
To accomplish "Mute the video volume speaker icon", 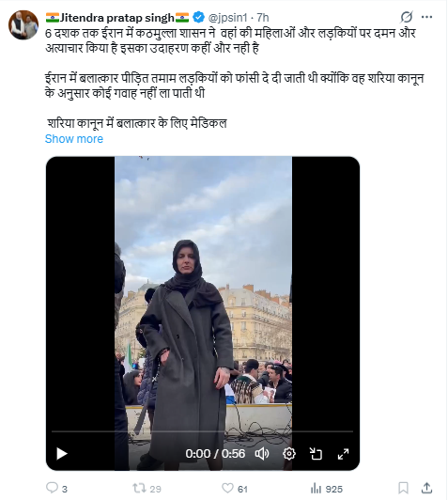I will tap(262, 453).
